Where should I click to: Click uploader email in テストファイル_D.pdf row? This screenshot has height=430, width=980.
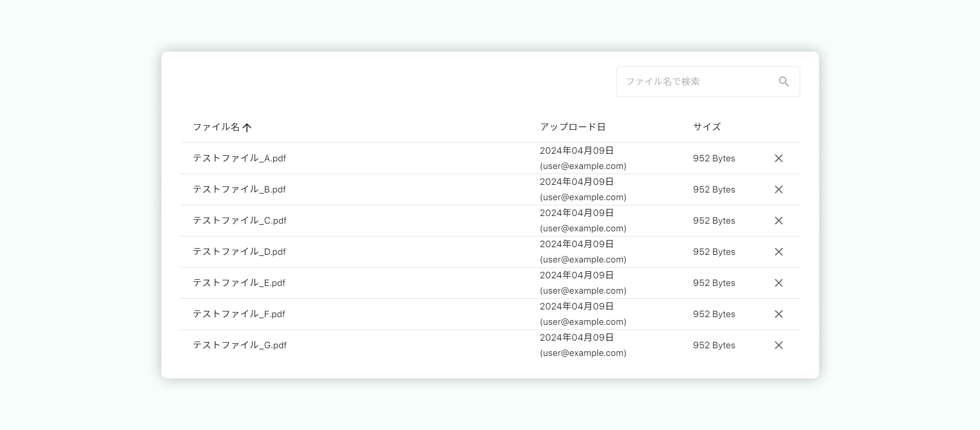583,259
